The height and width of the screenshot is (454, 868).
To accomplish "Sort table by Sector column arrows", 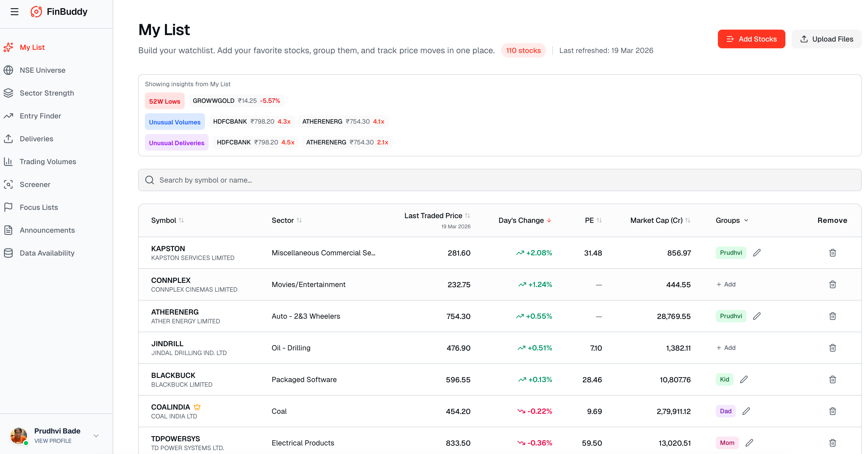I will point(299,221).
